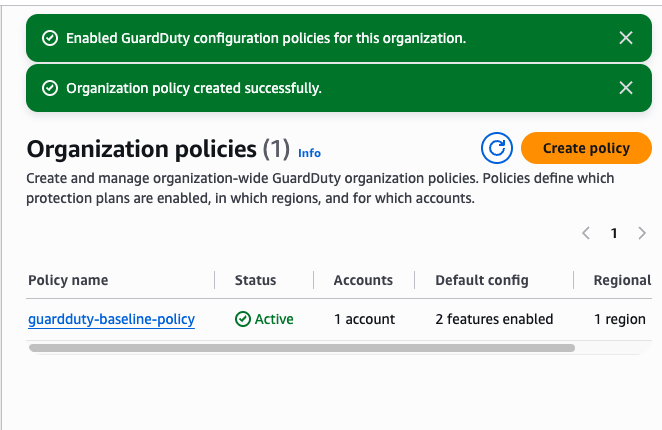Click the 2 features enabled cell

coord(494,319)
